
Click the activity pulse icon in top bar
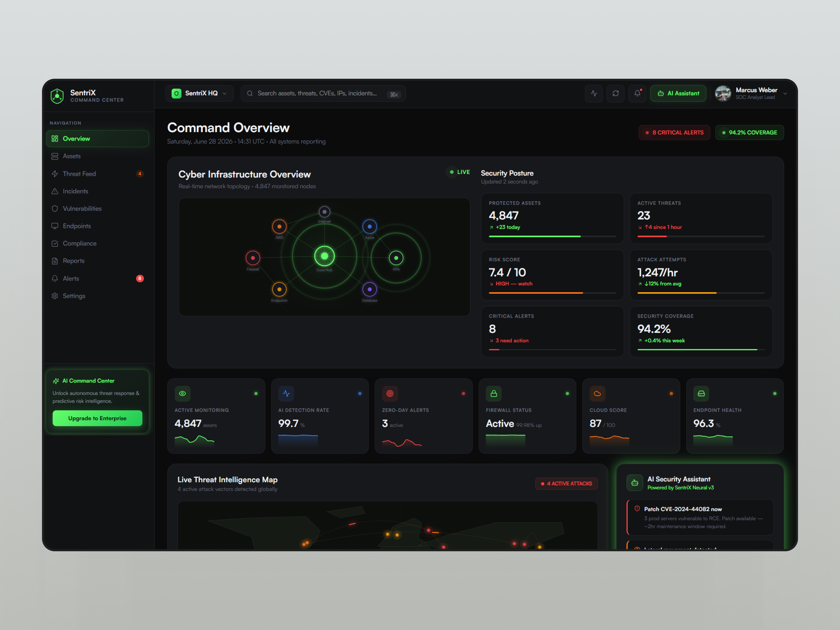(x=594, y=93)
